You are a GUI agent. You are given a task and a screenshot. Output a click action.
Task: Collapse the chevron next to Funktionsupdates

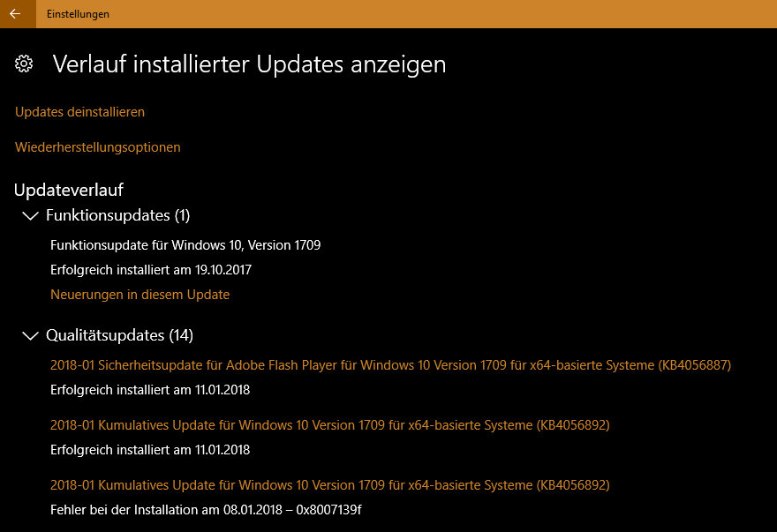(x=31, y=215)
